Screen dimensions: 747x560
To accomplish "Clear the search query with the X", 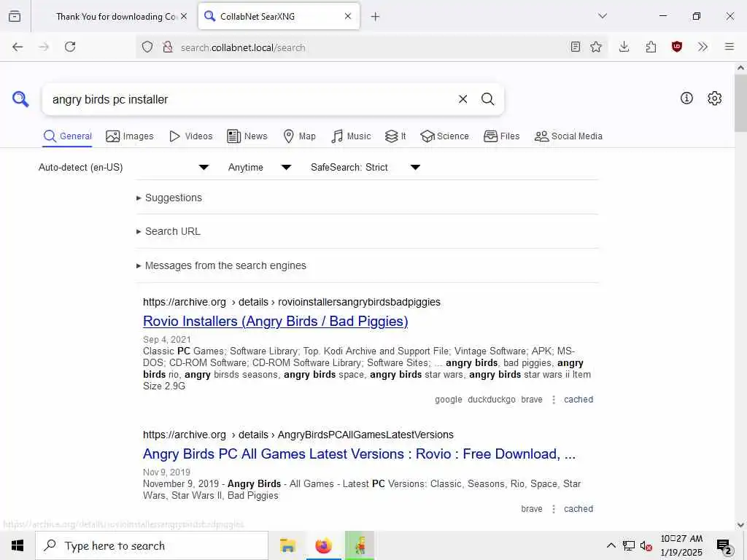I will click(462, 99).
